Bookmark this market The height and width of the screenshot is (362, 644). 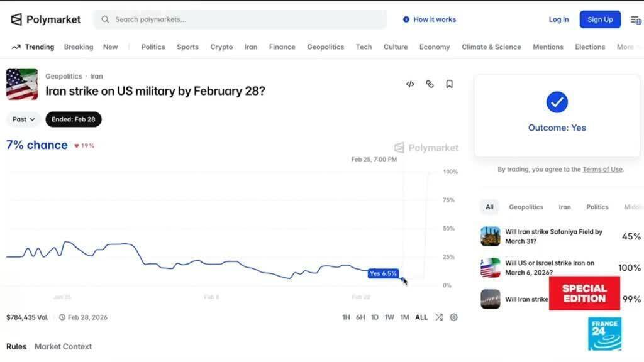click(449, 84)
